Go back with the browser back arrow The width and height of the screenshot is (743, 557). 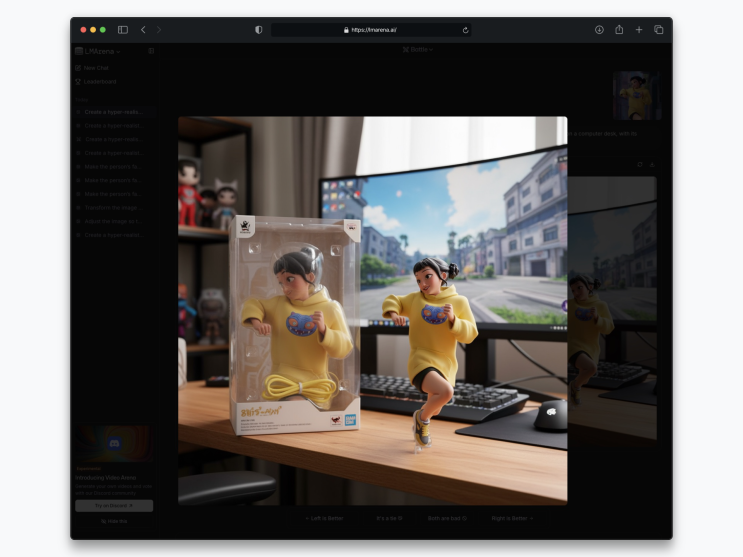(x=143, y=30)
